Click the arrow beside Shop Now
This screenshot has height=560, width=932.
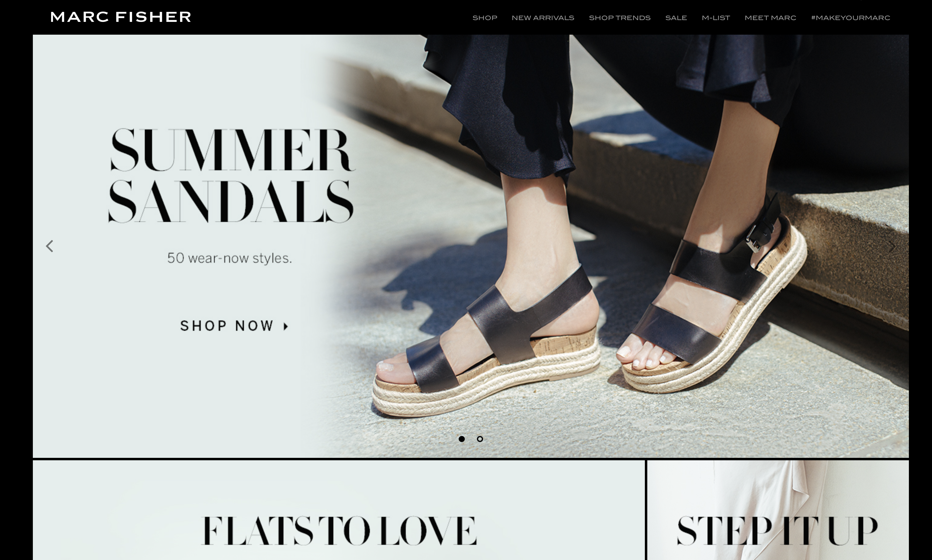(286, 327)
